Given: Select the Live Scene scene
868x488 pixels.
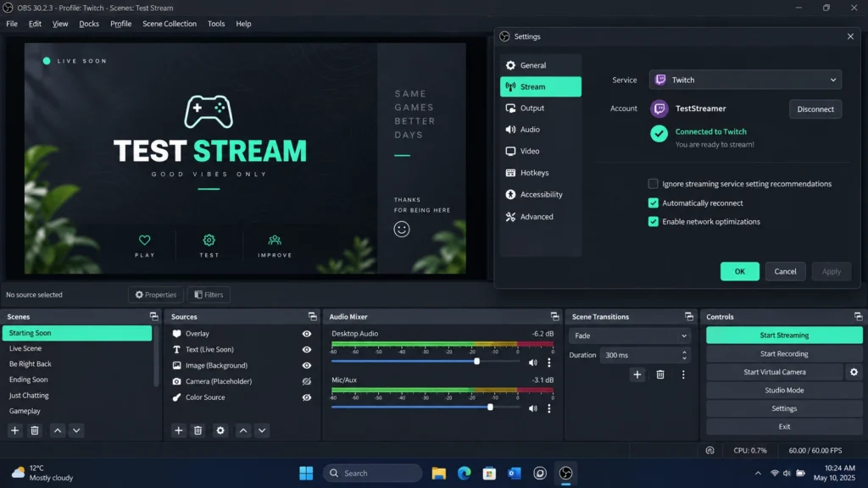Looking at the screenshot, I should [77, 348].
